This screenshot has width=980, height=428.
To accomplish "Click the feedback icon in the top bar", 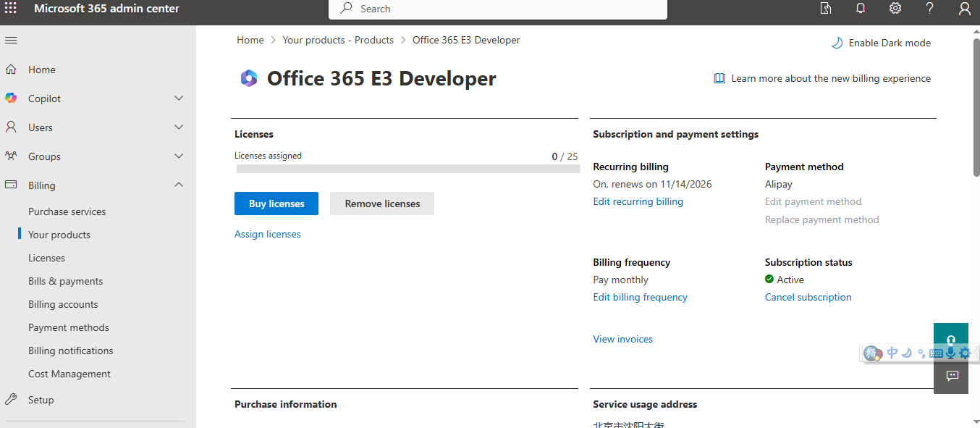I will coord(825,9).
